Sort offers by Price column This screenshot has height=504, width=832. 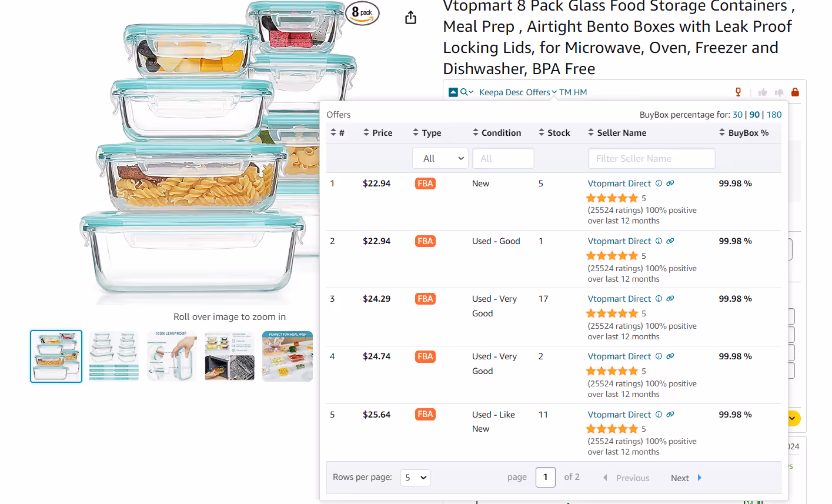pyautogui.click(x=377, y=133)
